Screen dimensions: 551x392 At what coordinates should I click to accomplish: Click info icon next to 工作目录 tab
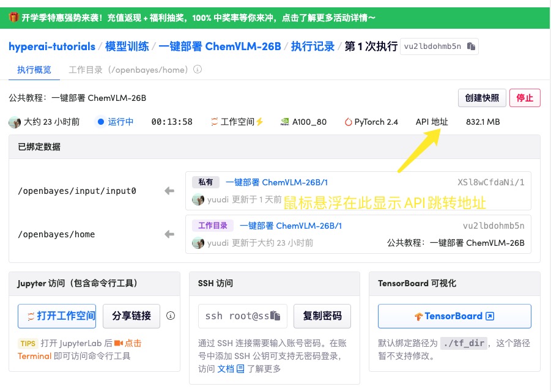point(198,70)
